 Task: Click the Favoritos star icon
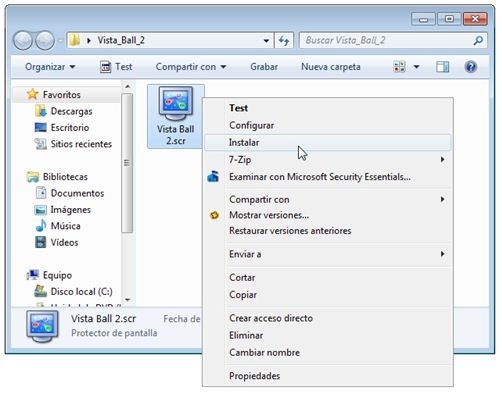32,94
